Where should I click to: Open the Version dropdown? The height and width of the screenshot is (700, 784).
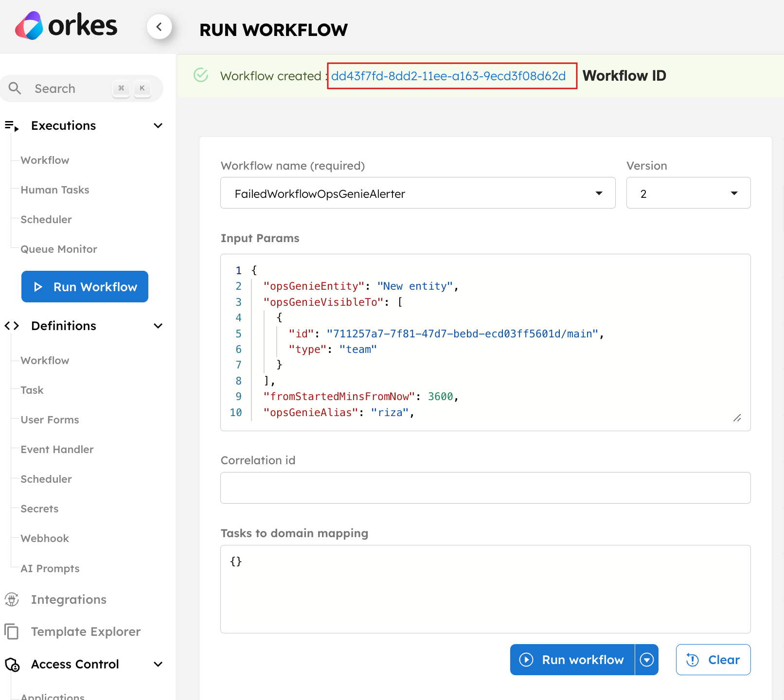point(734,193)
